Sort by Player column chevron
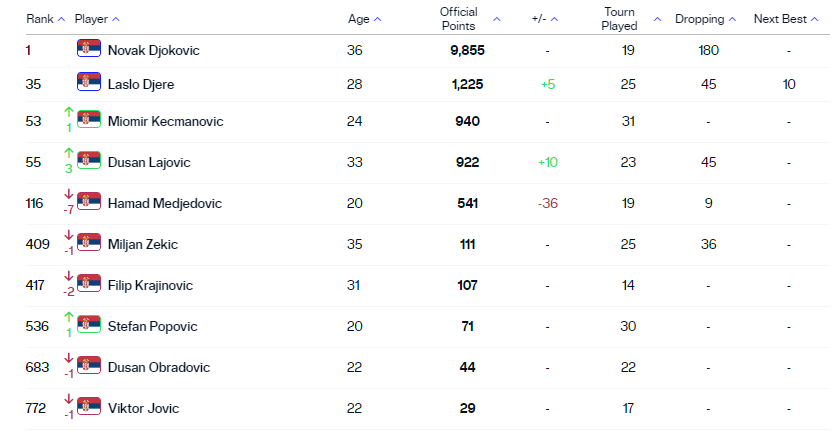 (116, 19)
